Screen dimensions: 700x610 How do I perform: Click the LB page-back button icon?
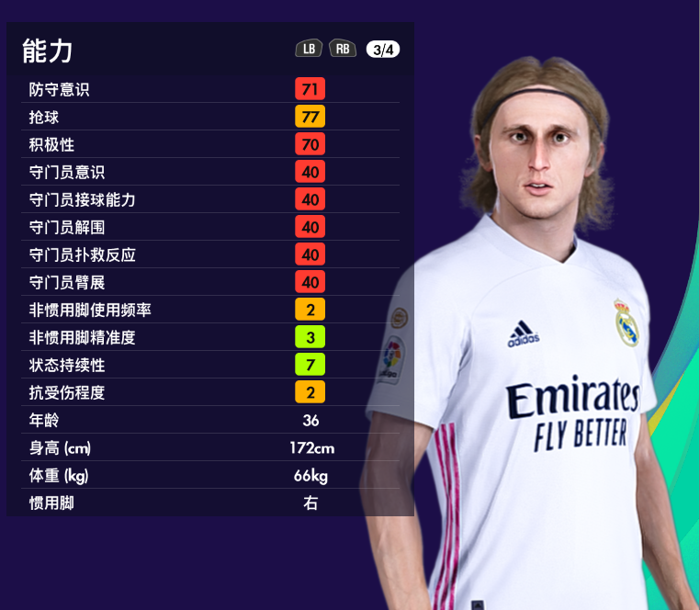309,49
